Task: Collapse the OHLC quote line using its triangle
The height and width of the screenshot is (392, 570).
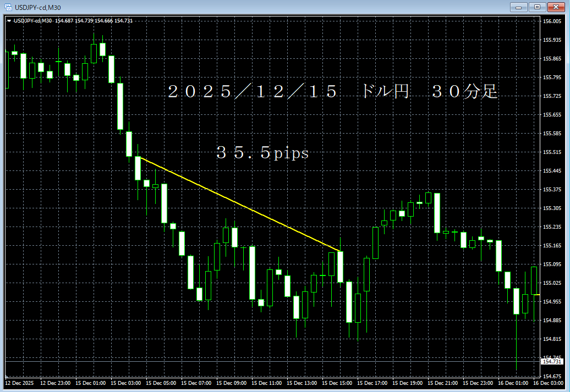Action: click(9, 20)
